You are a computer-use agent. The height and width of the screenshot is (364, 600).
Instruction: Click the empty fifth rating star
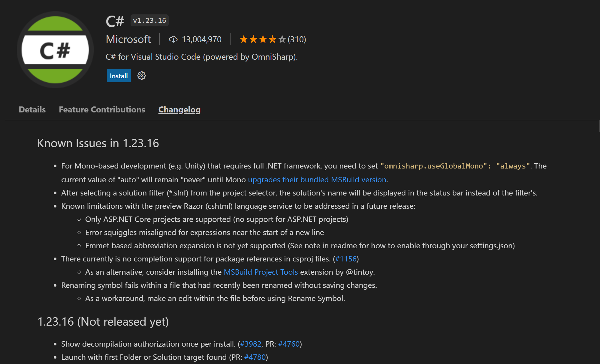point(282,39)
